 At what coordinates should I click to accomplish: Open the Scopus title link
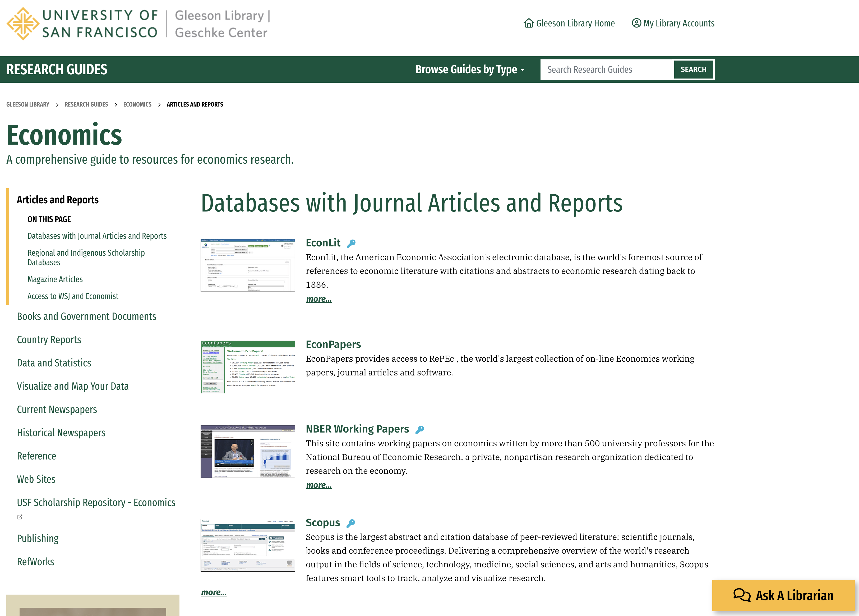coord(323,522)
